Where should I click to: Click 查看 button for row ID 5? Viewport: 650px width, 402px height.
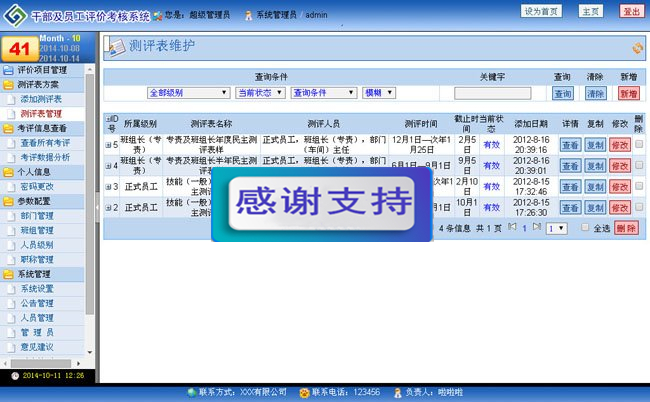coord(570,145)
